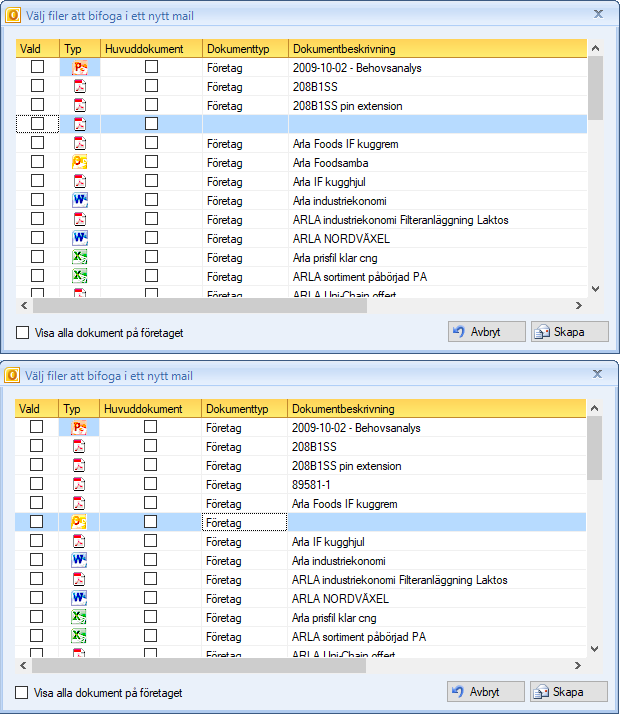Click vertical scrollbar thumb in top dialog
This screenshot has width=631, height=721.
click(x=596, y=88)
